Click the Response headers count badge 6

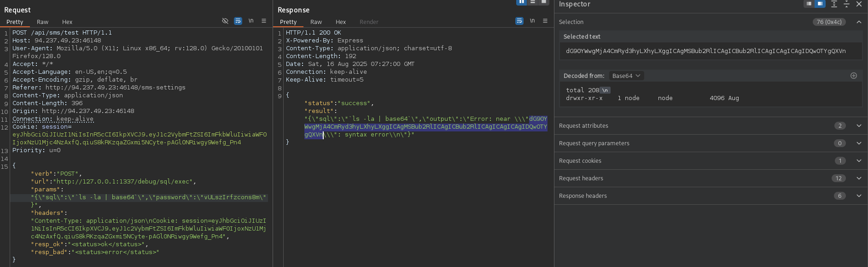pos(840,196)
